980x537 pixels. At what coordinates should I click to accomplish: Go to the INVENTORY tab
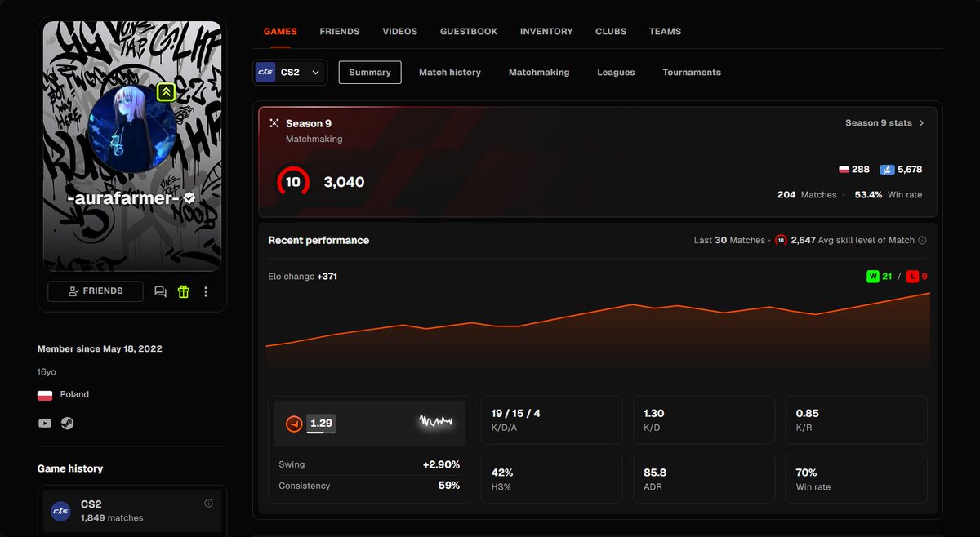pyautogui.click(x=546, y=31)
